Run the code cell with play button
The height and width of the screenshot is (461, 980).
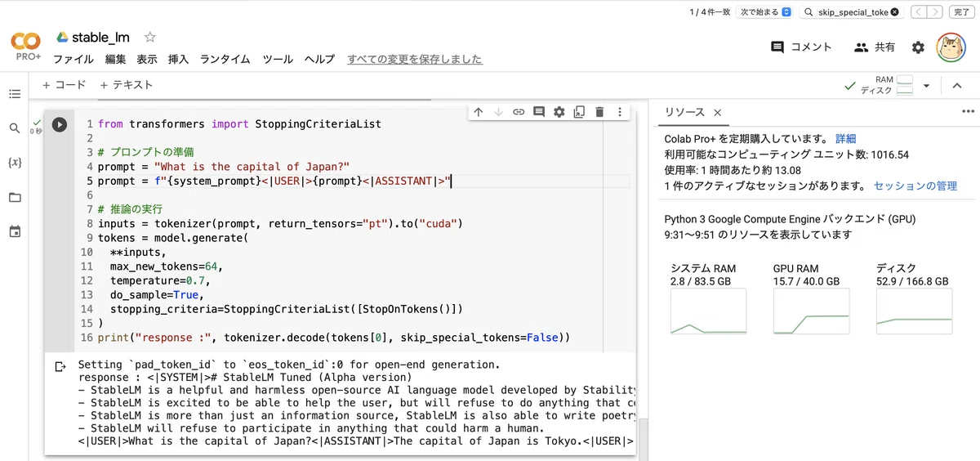(x=60, y=124)
